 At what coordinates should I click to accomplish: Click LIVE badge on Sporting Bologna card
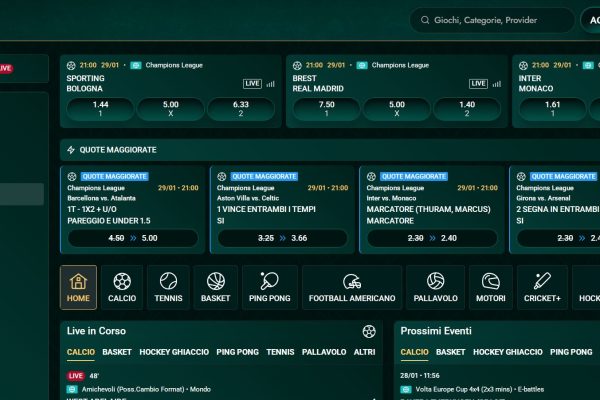click(x=252, y=83)
